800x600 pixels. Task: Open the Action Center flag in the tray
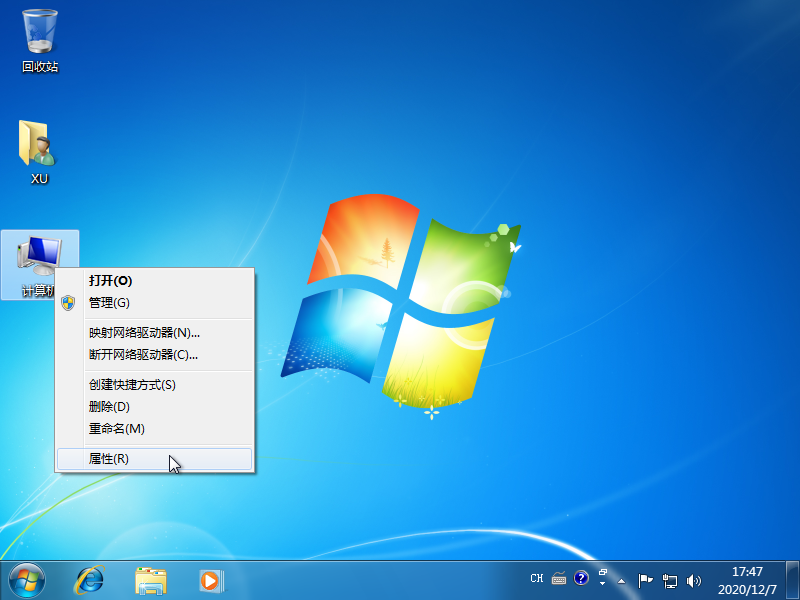pos(645,579)
